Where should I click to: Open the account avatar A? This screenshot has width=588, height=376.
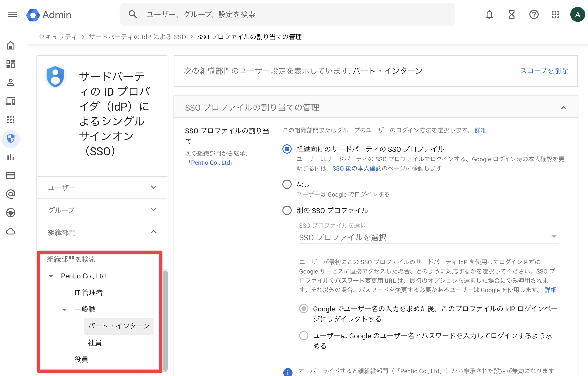pos(578,15)
